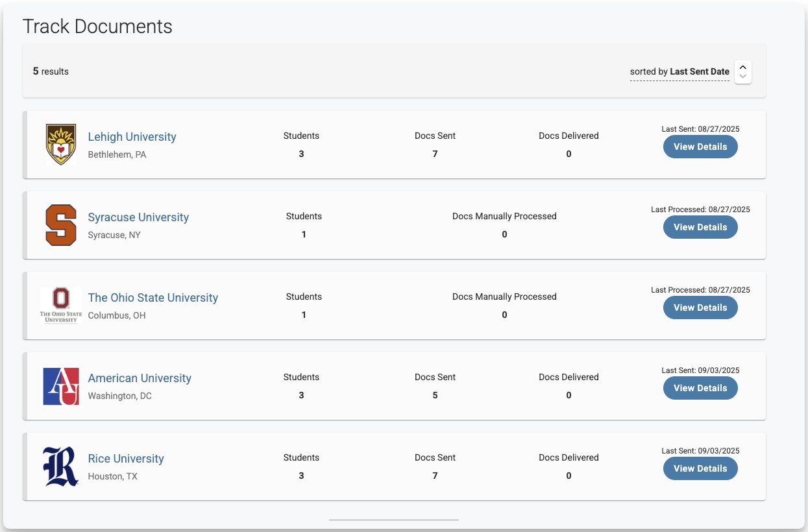
Task: Click the Lehigh University crest logo
Action: click(x=61, y=145)
